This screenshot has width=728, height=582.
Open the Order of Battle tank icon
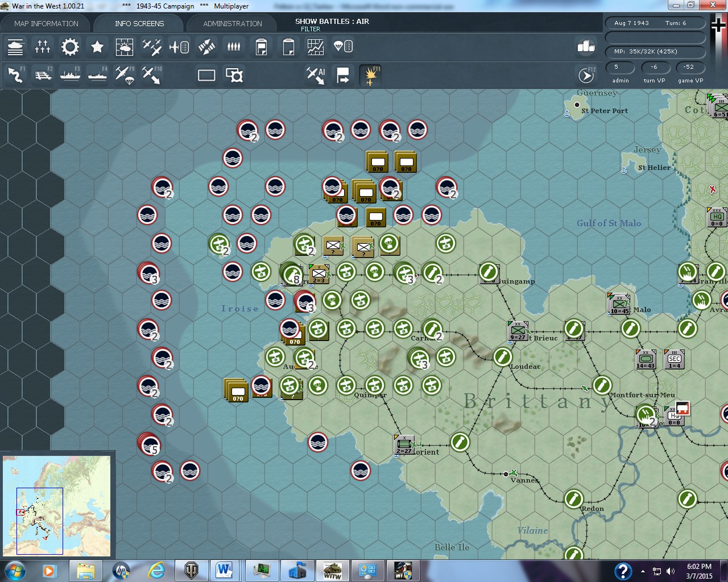(x=15, y=47)
